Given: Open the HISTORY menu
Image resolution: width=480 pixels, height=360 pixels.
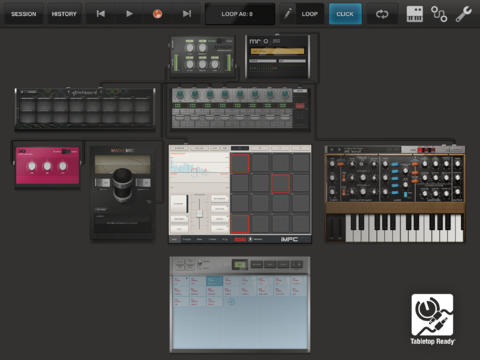Looking at the screenshot, I should (x=64, y=14).
